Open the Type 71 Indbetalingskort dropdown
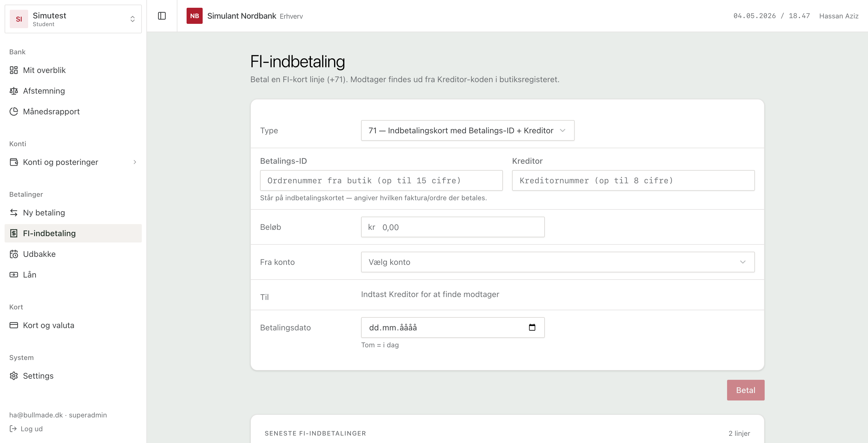 coord(468,130)
